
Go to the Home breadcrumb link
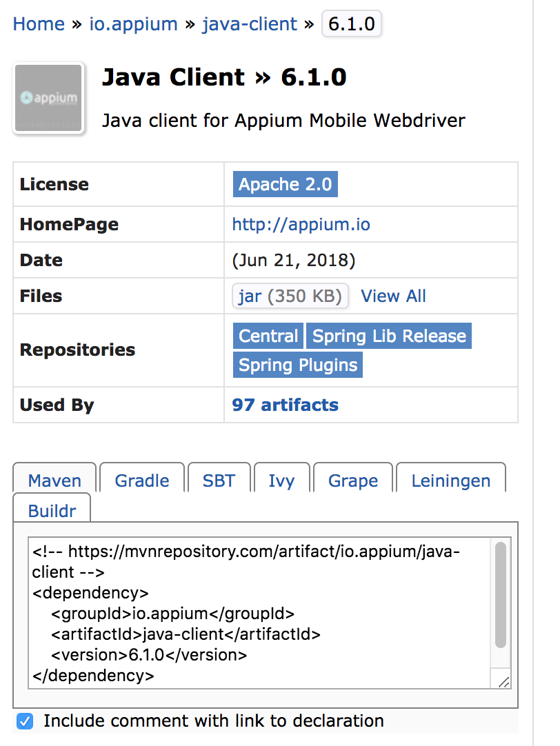39,24
